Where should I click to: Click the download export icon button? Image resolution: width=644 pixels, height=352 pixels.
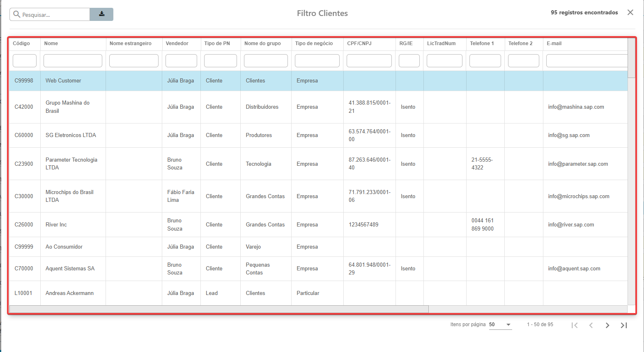click(x=101, y=14)
